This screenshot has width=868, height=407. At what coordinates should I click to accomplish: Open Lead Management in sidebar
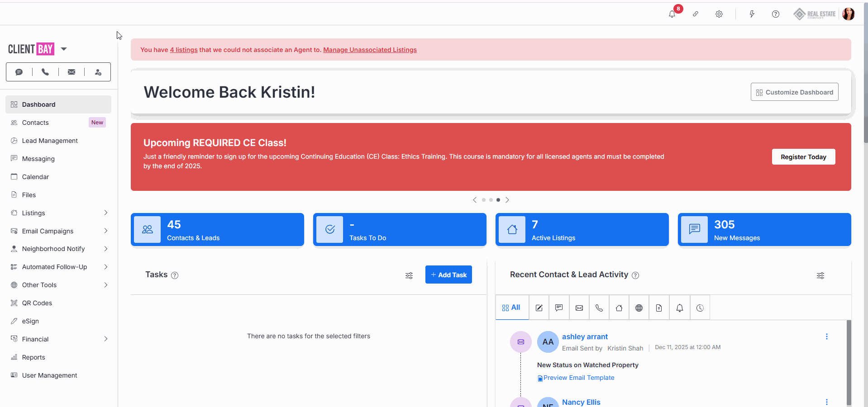(50, 141)
